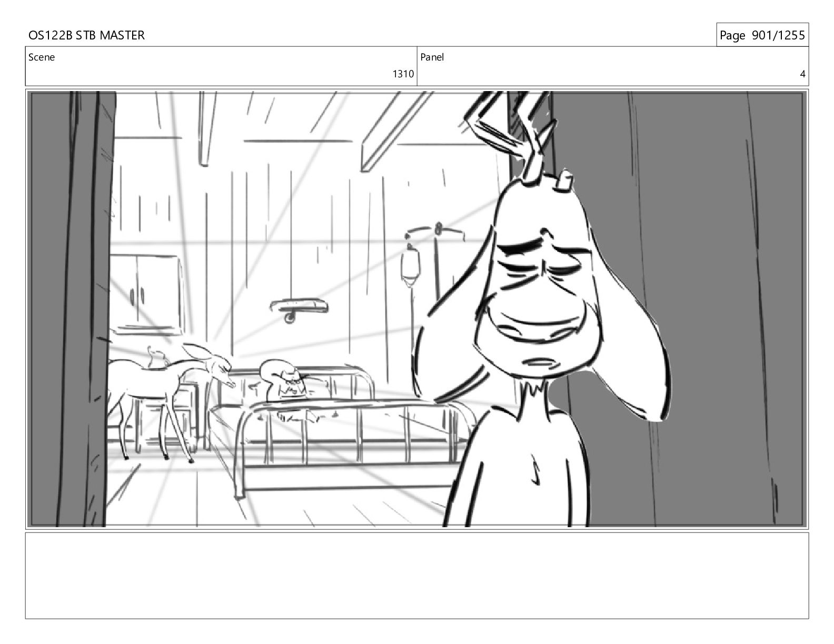
Task: Click the Page 901/1255 page indicator
Action: pyautogui.click(x=762, y=35)
